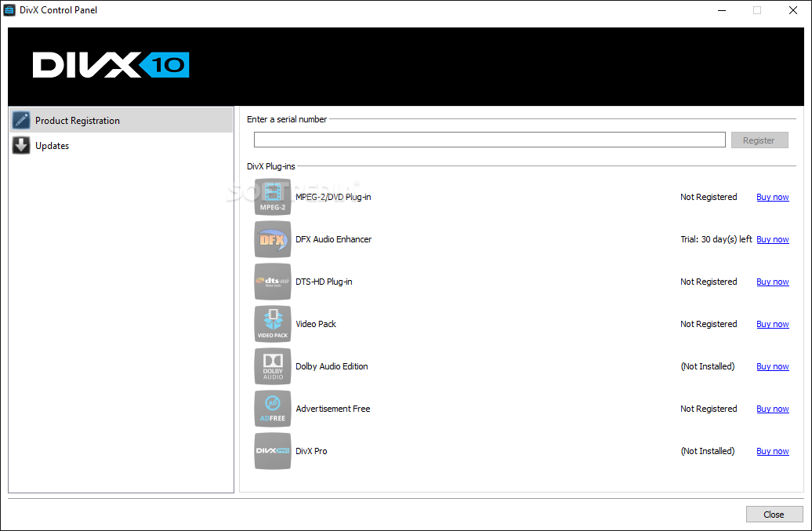Buy now for MPEG-2/DVD Plug-in
This screenshot has height=531, width=812.
pos(773,197)
